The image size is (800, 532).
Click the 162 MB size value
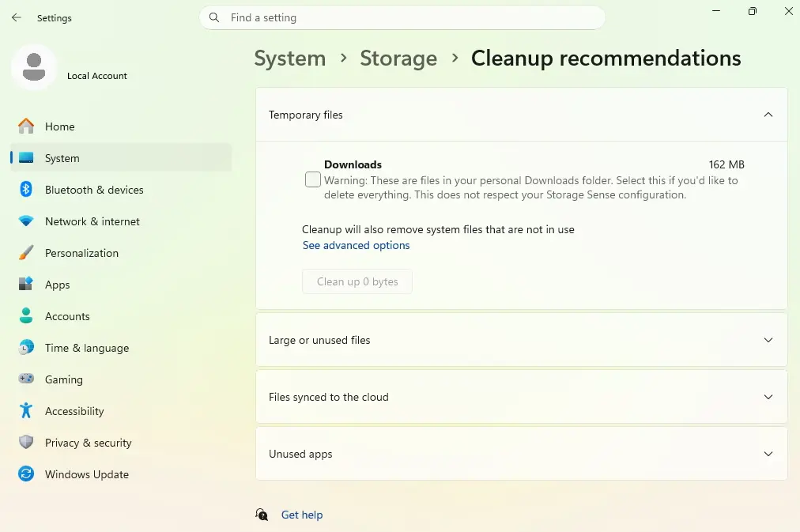coord(726,164)
